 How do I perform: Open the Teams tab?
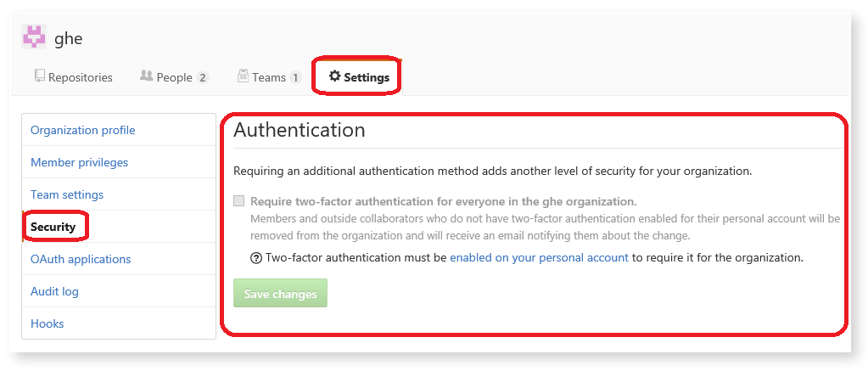269,77
